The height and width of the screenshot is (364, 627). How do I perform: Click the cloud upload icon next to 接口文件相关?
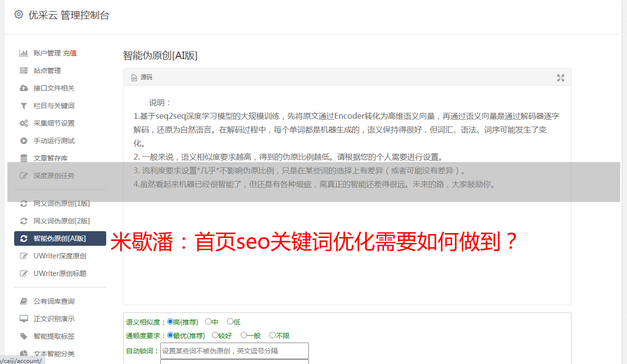tap(23, 88)
